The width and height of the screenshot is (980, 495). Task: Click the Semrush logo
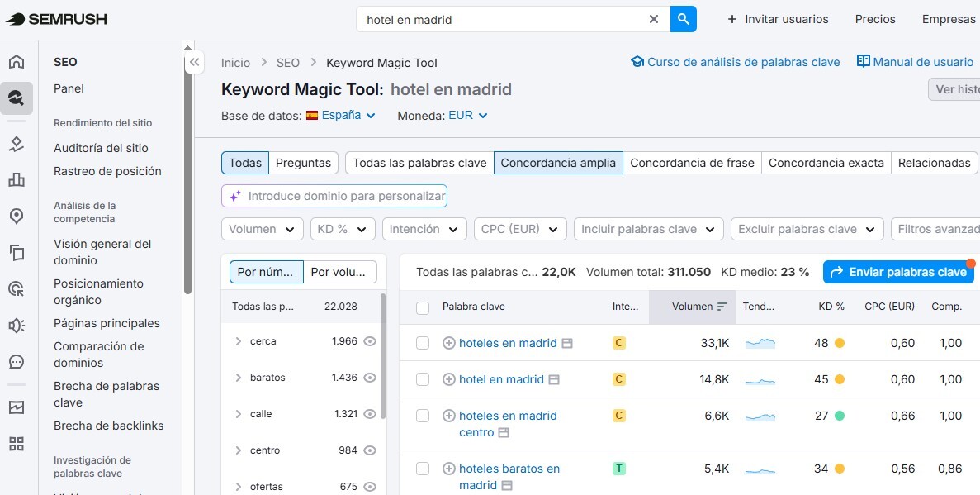point(56,19)
